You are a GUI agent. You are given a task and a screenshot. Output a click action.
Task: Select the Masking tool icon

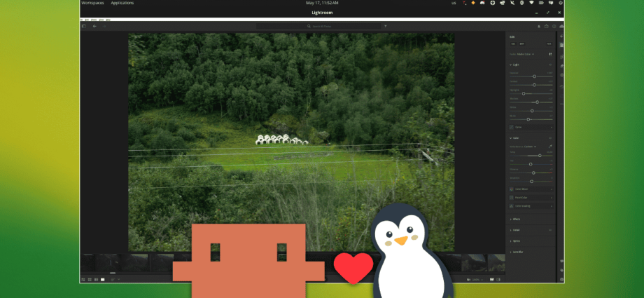point(562,75)
